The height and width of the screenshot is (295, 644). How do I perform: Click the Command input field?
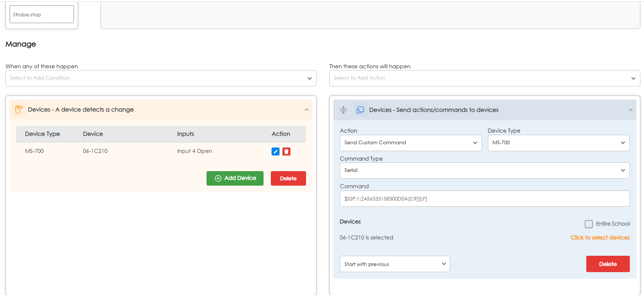pos(485,199)
